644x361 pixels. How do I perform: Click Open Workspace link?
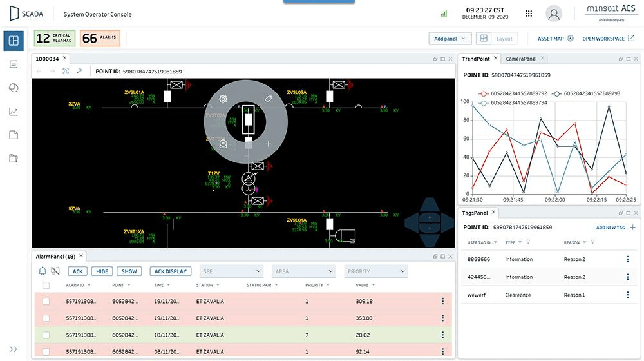click(609, 39)
